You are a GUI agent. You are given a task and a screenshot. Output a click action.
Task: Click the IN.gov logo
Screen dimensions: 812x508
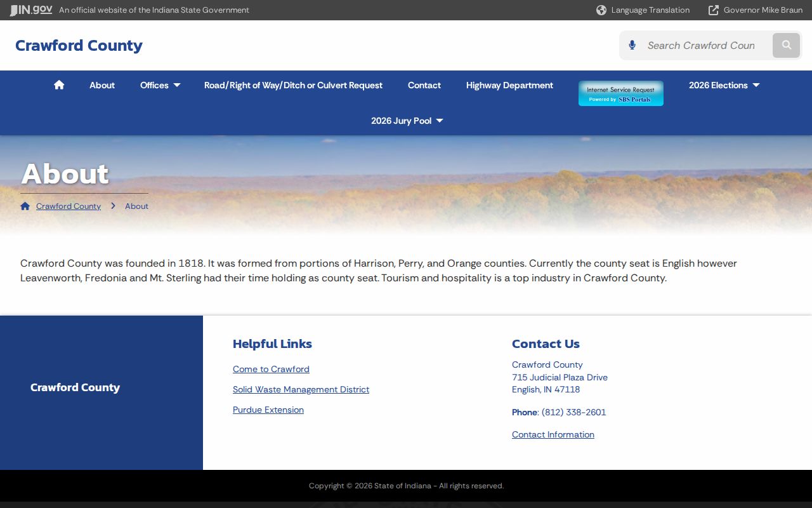[x=31, y=10]
